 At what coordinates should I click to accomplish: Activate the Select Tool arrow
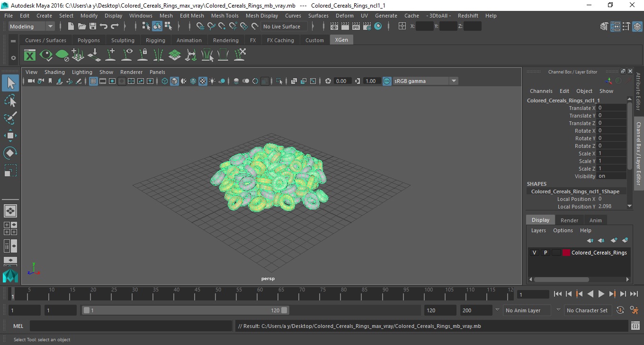[10, 83]
